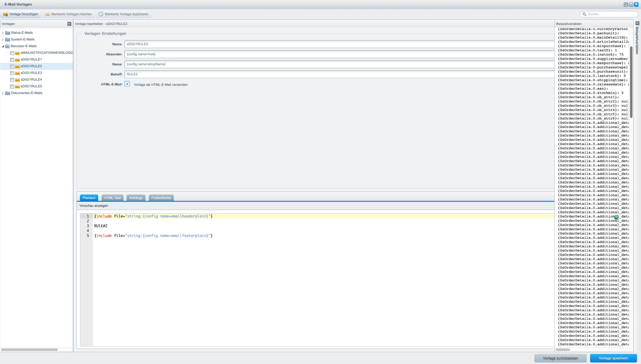Click the Betreff field containing RULE2
Image resolution: width=641 pixels, height=364 pixels.
click(x=339, y=74)
